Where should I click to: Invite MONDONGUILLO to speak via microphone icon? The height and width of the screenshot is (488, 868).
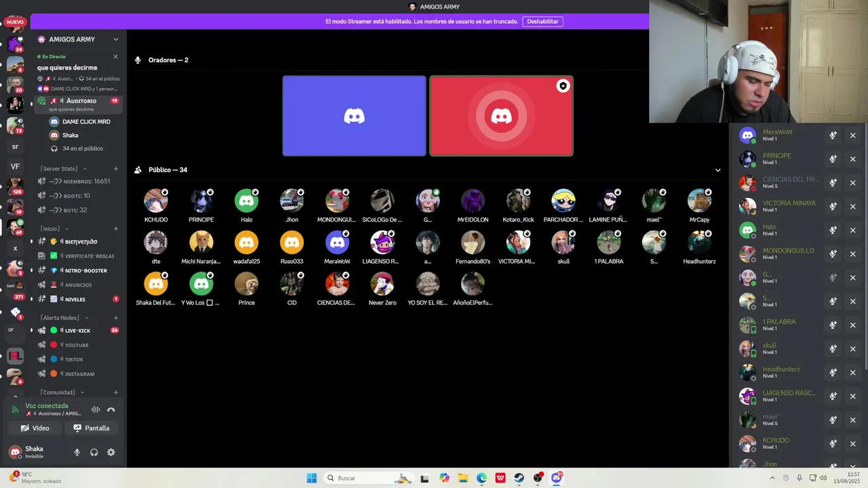pos(833,254)
